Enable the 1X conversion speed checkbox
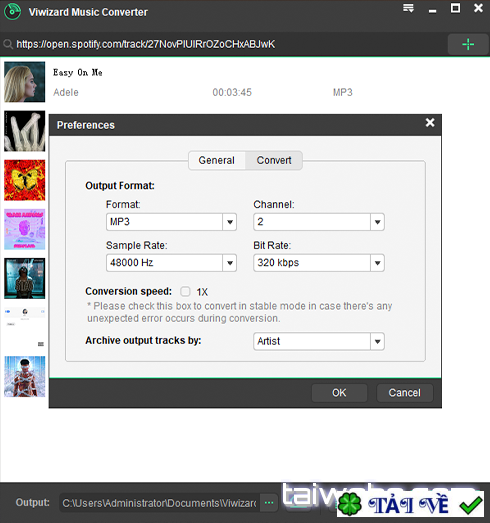The height and width of the screenshot is (523, 490). point(185,292)
